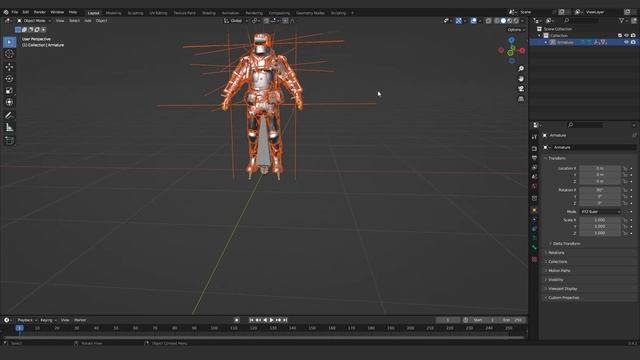Click the viewport zoom magnifier icon
The image size is (640, 360).
click(x=521, y=69)
